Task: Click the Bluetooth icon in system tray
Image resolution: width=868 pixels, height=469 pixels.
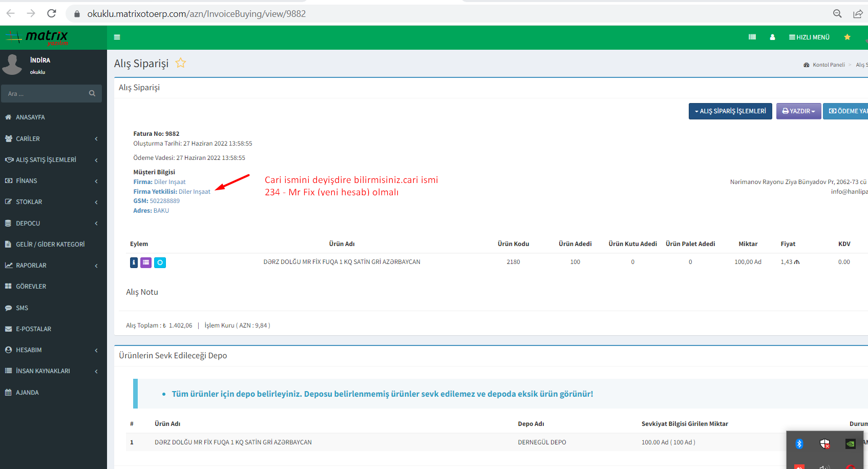Action: point(799,444)
